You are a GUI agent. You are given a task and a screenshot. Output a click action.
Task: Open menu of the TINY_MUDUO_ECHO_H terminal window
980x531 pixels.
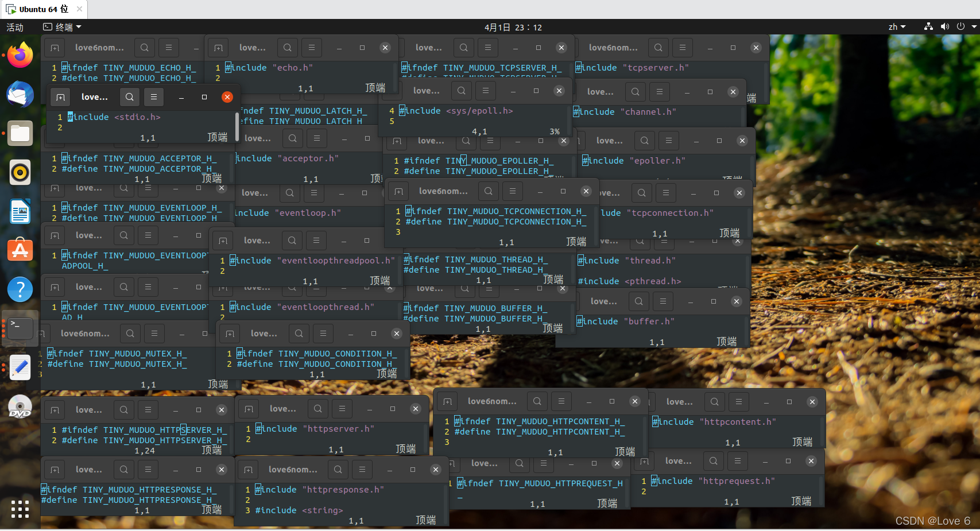tap(169, 48)
